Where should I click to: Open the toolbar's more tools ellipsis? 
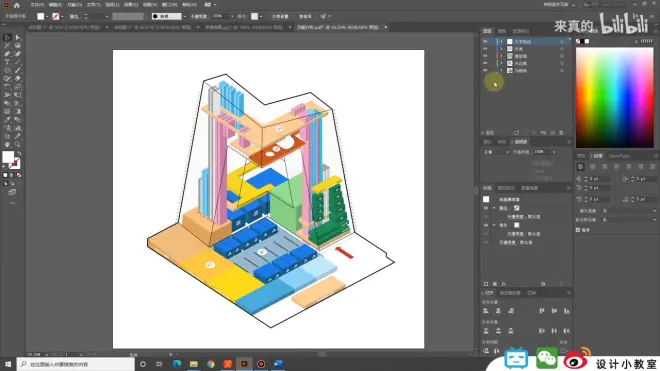click(12, 203)
